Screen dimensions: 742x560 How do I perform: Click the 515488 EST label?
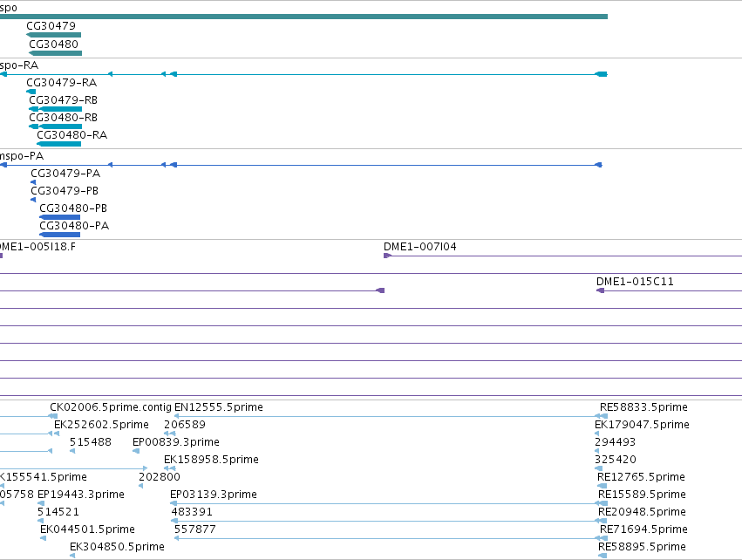91,442
